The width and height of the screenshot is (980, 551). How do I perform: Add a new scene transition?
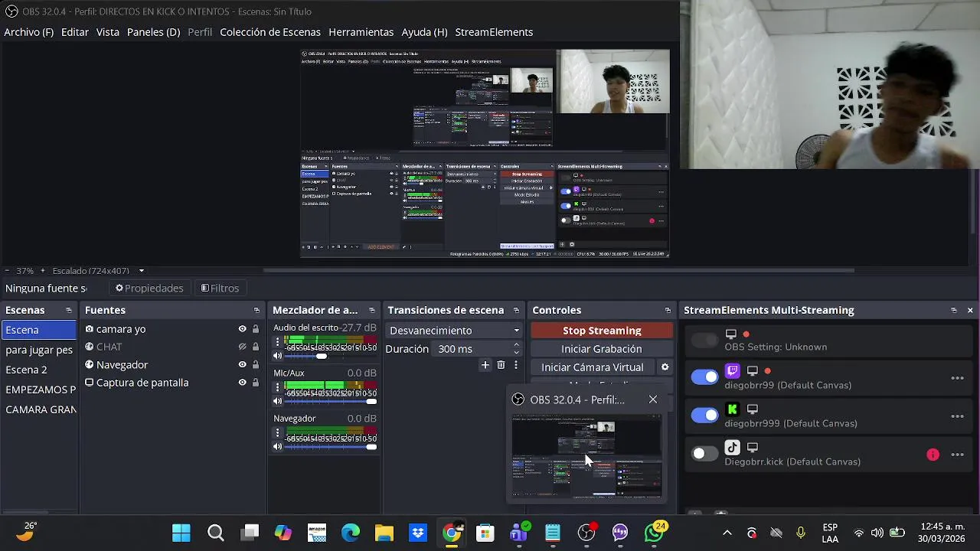[485, 365]
